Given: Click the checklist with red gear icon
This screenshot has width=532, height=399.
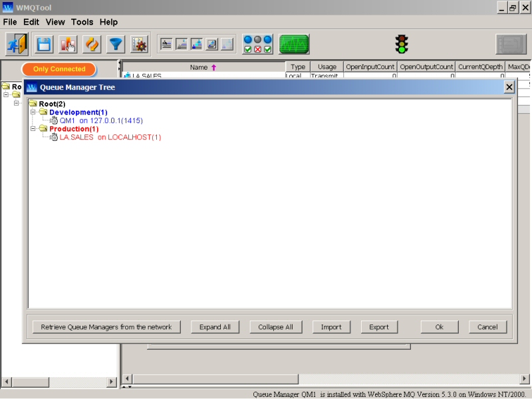Looking at the screenshot, I should [140, 45].
